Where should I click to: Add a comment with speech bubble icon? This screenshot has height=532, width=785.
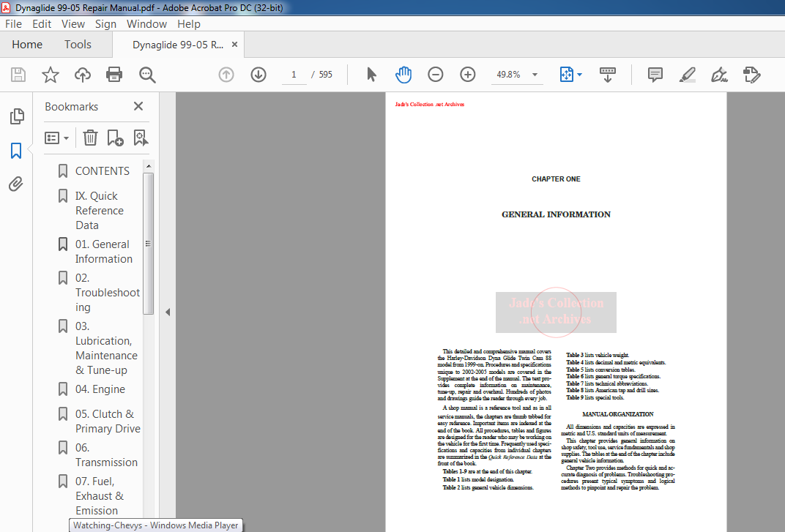click(655, 75)
